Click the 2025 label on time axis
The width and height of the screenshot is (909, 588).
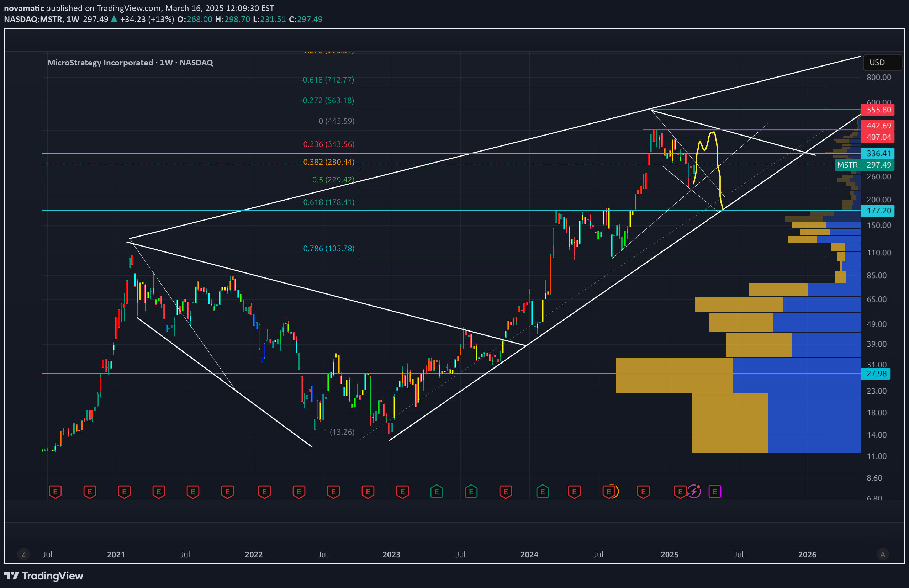(x=670, y=555)
